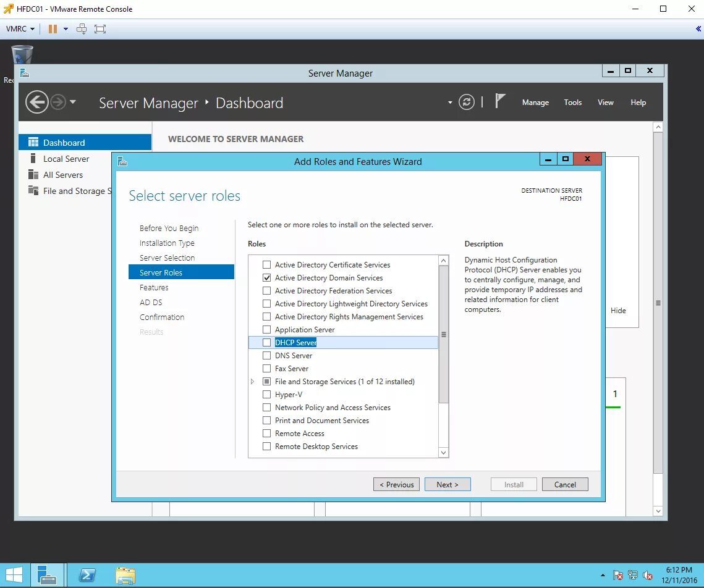Show hidden system tray icons
The image size is (704, 588).
[603, 575]
